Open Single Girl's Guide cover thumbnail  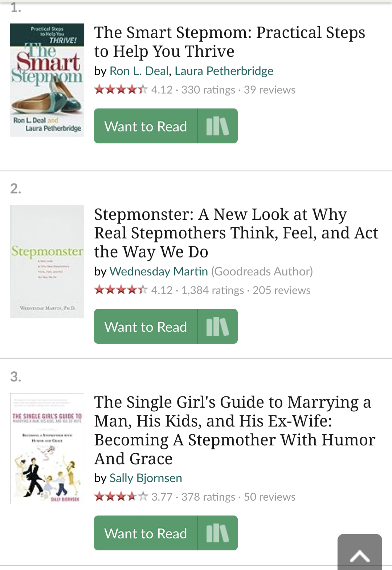(x=47, y=448)
